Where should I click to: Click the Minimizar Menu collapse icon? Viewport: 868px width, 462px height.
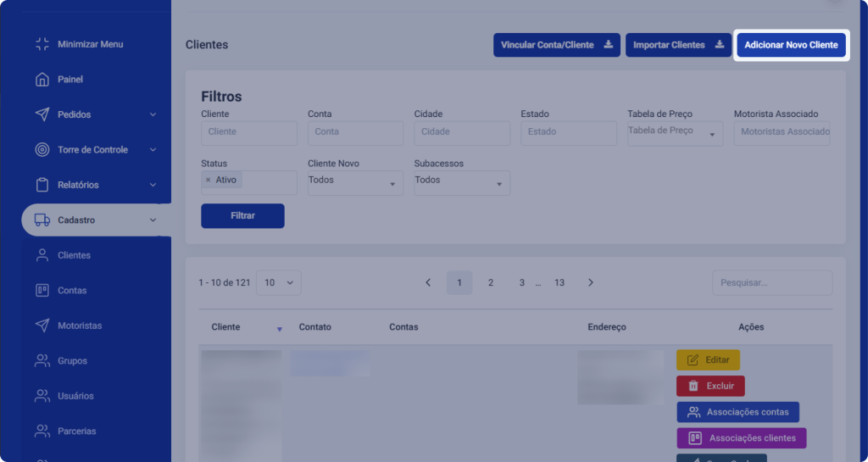coord(42,44)
